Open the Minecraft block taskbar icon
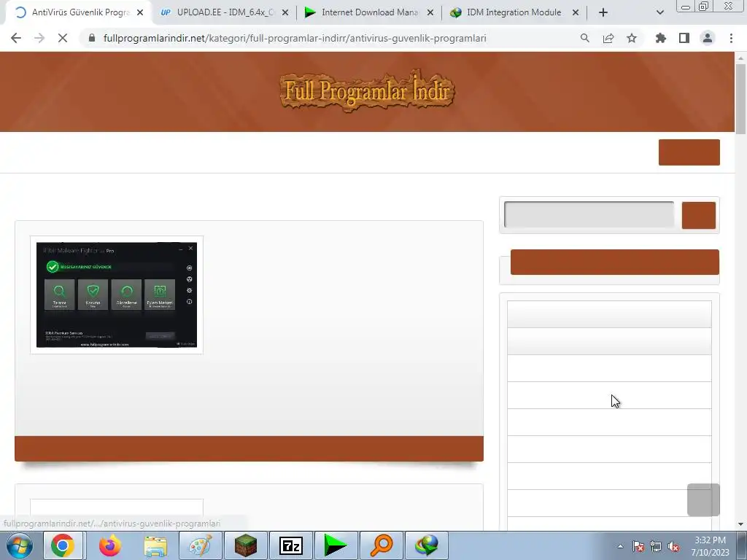Image resolution: width=747 pixels, height=560 pixels. pyautogui.click(x=246, y=545)
